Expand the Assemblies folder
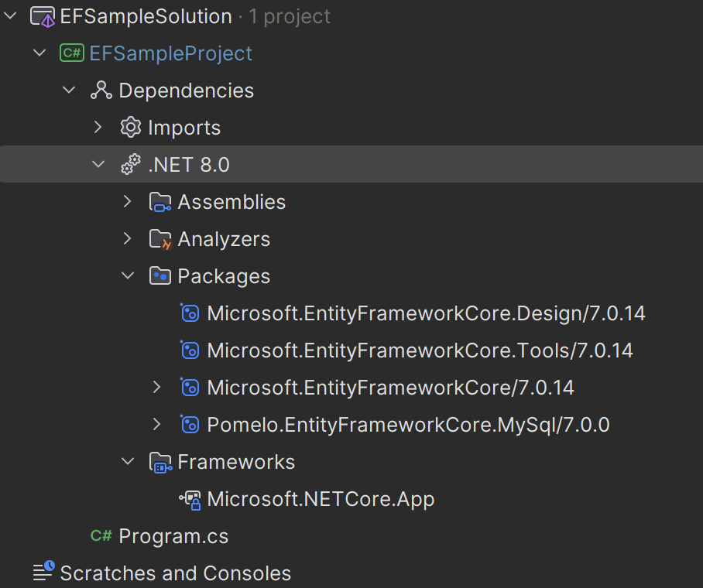The height and width of the screenshot is (588, 703). tap(127, 202)
